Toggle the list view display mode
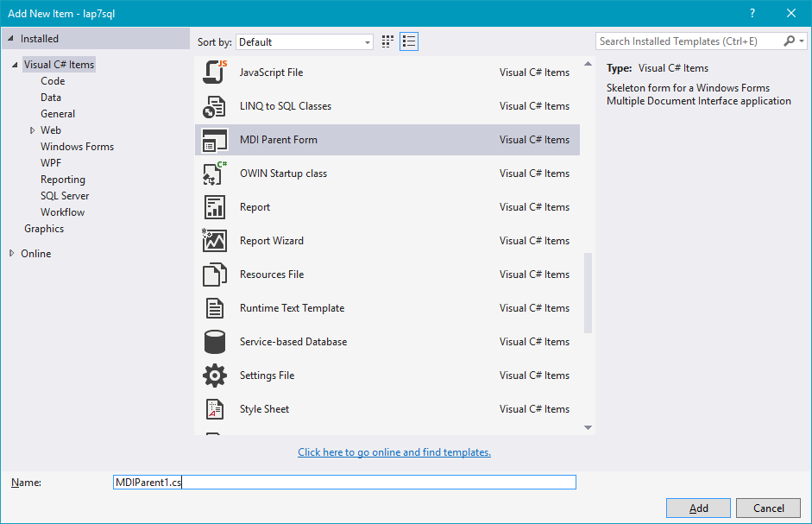The height and width of the screenshot is (524, 812). tap(409, 41)
